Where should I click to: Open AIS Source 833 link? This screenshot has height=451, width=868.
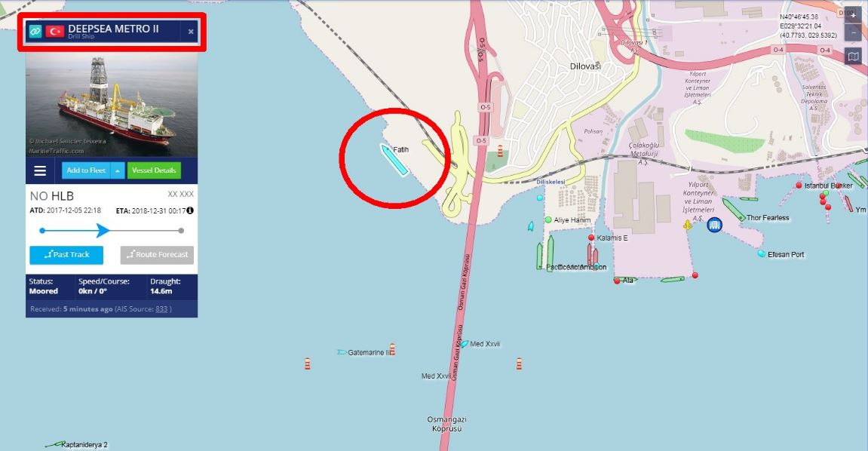tap(161, 308)
